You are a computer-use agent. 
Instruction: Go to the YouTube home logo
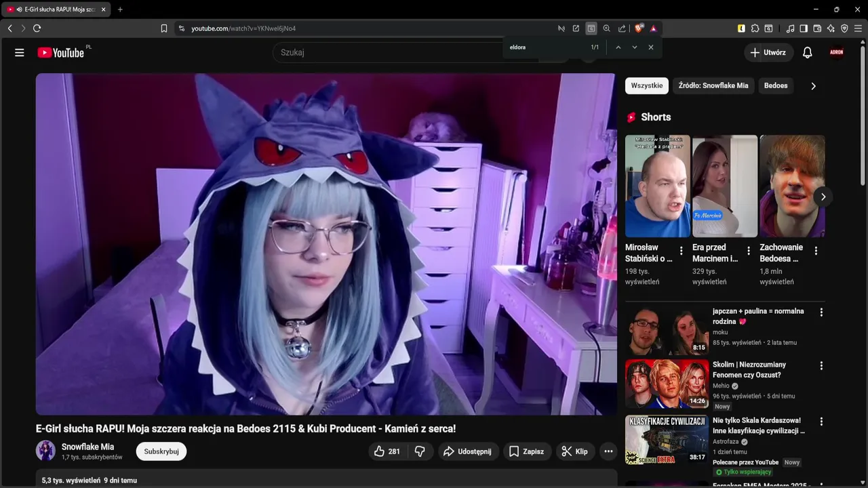coord(60,52)
